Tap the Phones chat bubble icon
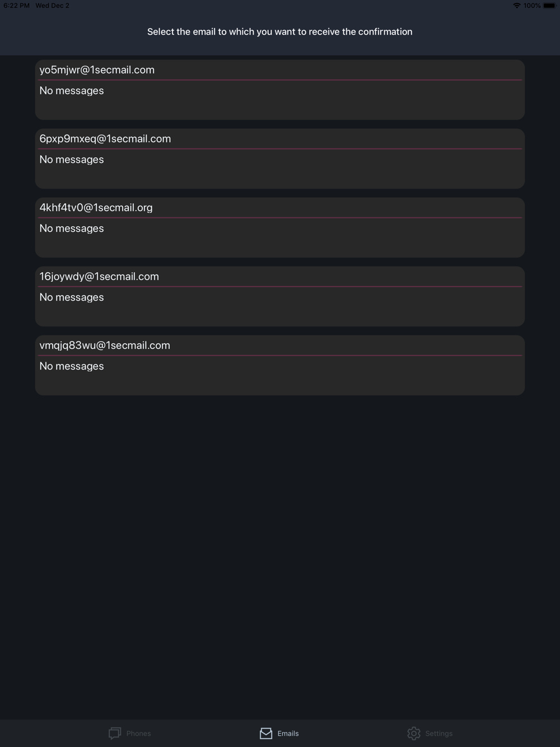This screenshot has height=747, width=560. click(115, 733)
